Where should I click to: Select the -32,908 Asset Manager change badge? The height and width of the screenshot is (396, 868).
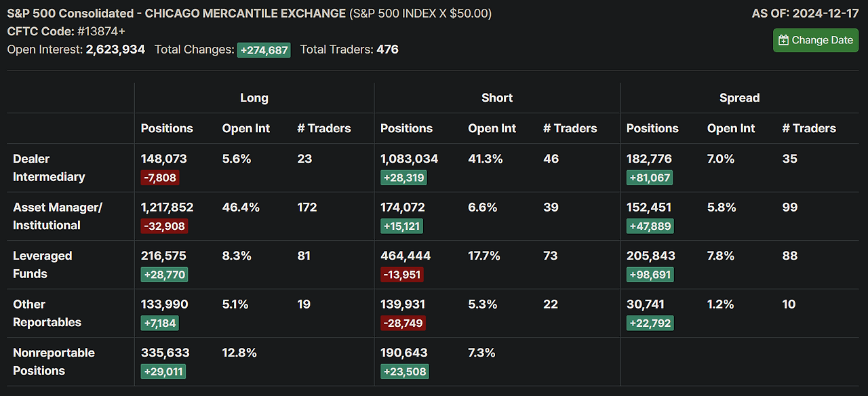(x=164, y=226)
